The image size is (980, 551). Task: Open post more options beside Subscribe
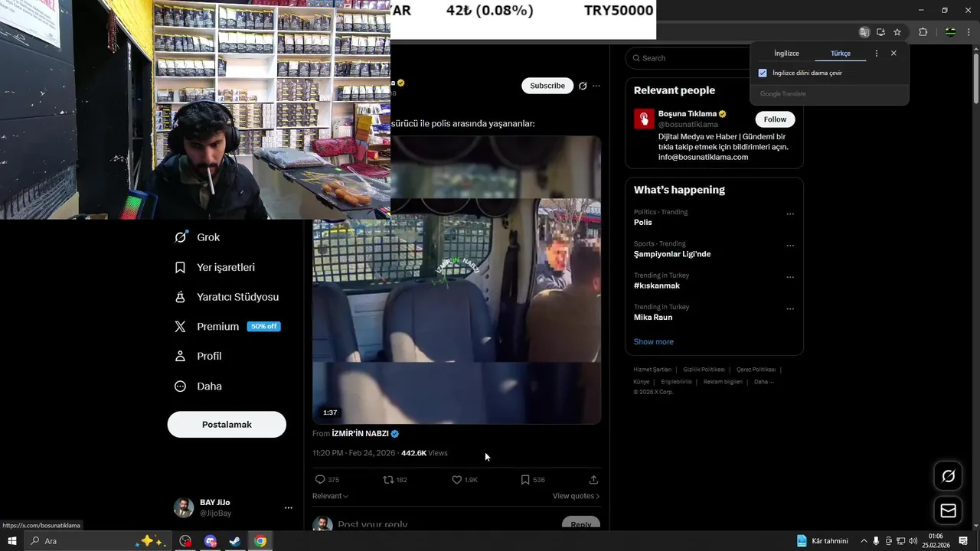(x=596, y=86)
